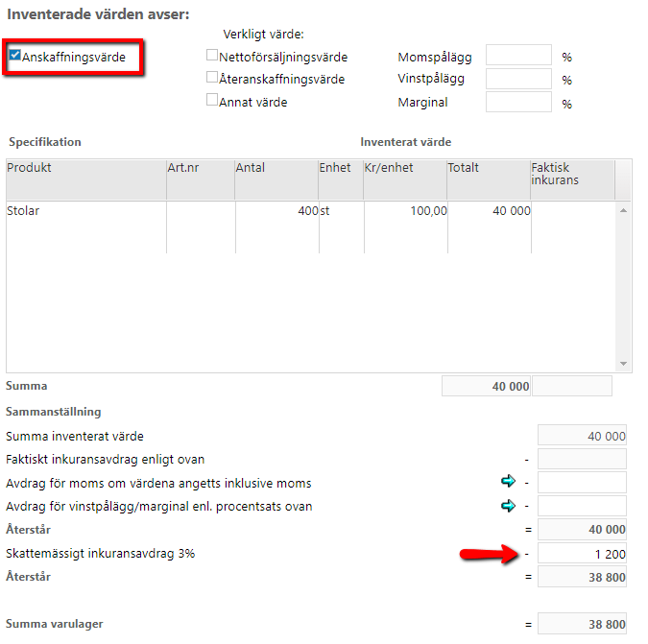Click the Momspålägg percentage field

[518, 55]
